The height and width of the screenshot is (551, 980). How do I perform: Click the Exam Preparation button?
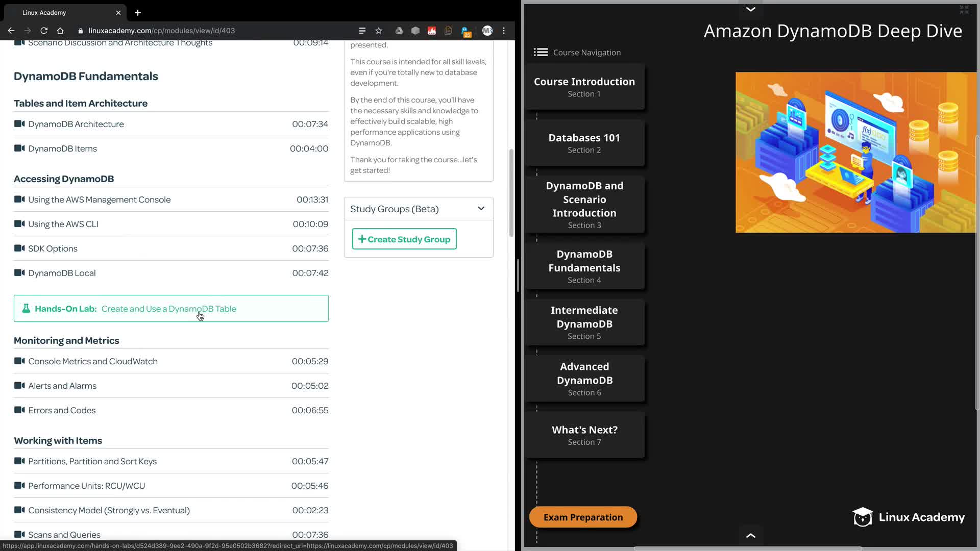tap(583, 517)
